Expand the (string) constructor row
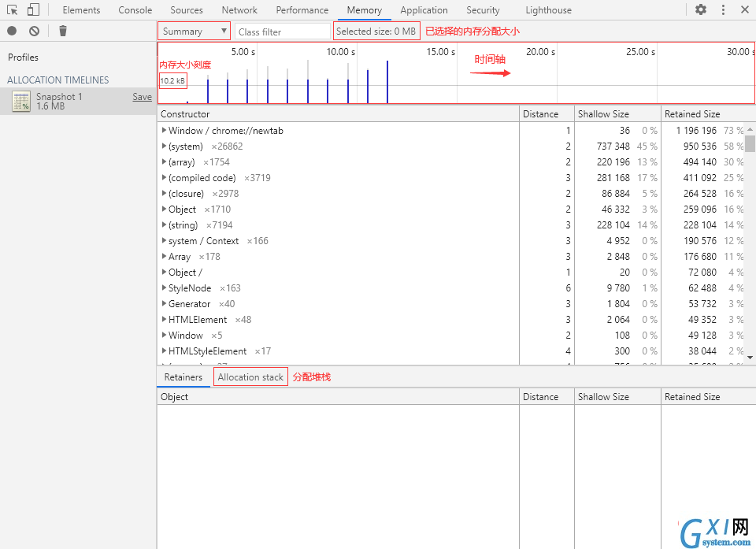This screenshot has height=549, width=756. pyautogui.click(x=164, y=224)
